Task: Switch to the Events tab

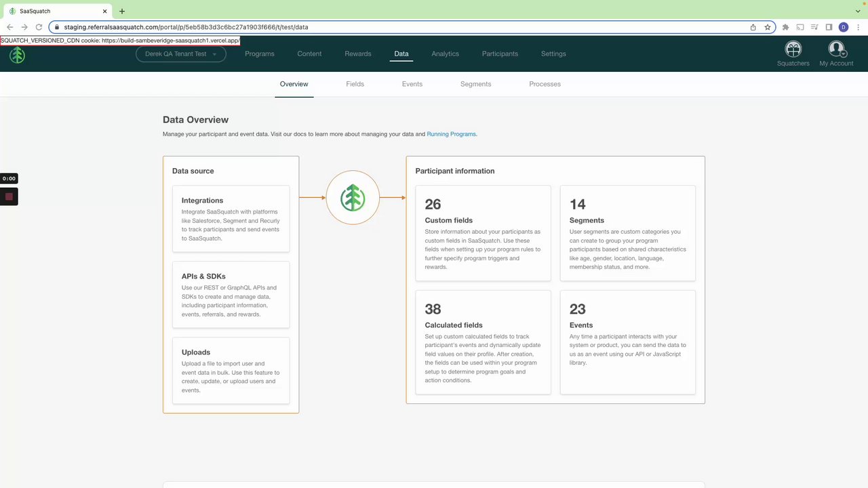Action: tap(412, 84)
